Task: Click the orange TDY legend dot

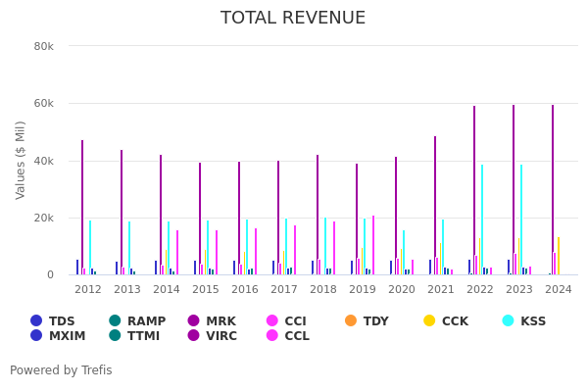Action: pos(351,320)
